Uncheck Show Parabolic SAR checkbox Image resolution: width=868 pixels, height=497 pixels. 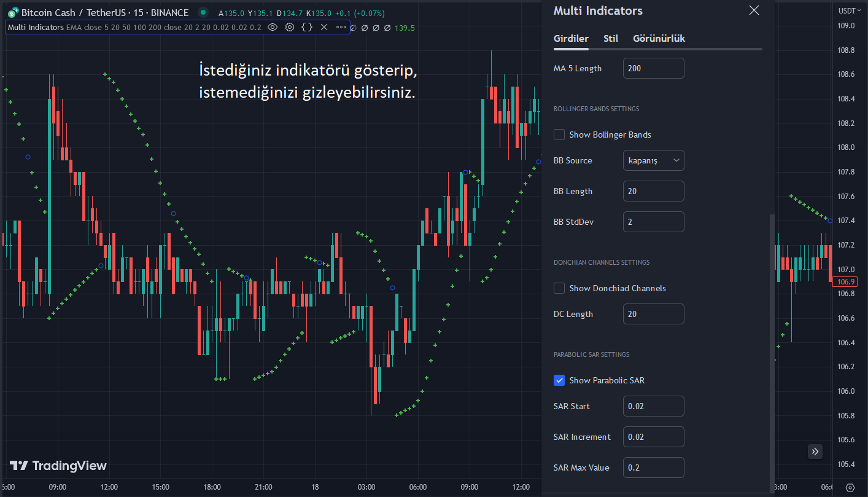coord(559,380)
